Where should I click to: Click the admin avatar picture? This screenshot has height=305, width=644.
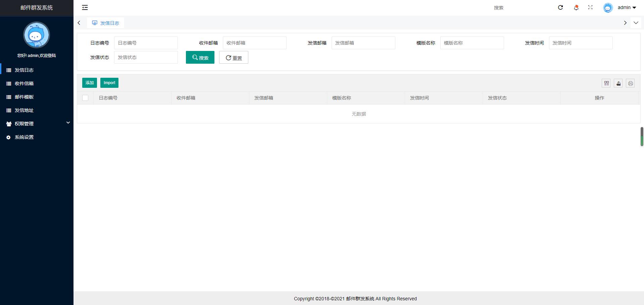608,7
